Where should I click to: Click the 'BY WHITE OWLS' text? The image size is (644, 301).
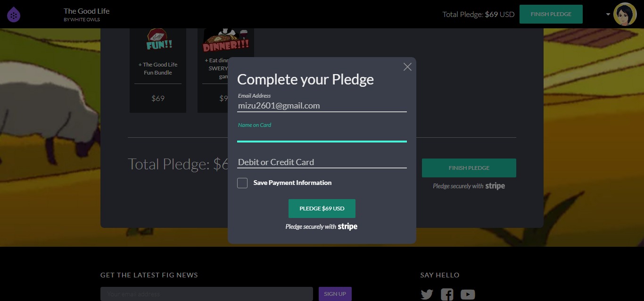[82, 20]
